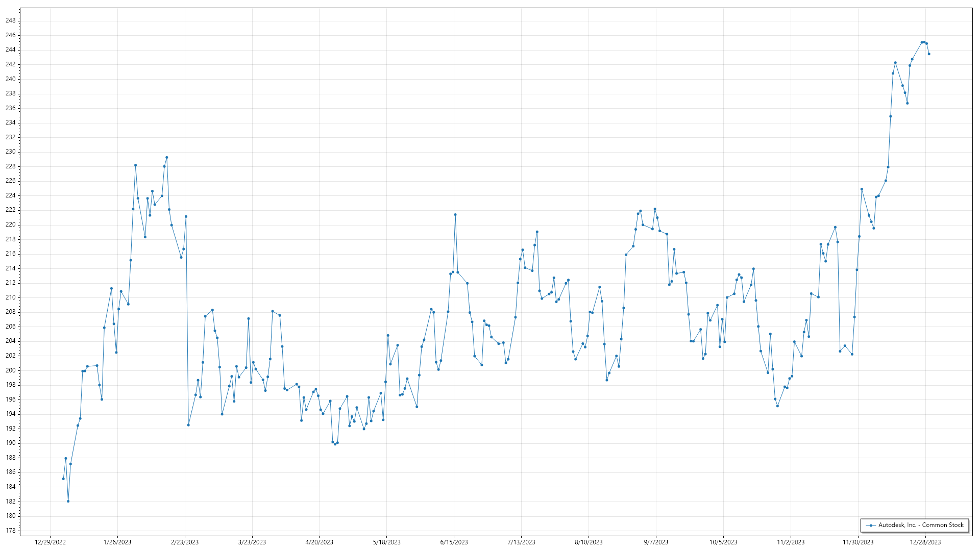The image size is (980, 551).
Task: Click the legend line marker icon
Action: coord(871,525)
